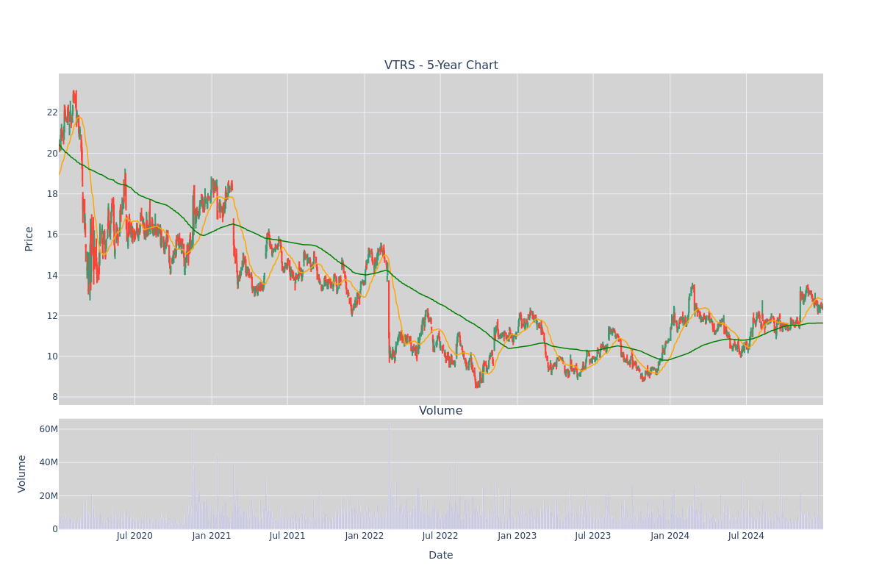Image resolution: width=882 pixels, height=588 pixels.
Task: Click the 'Price' y-axis label
Action: [29, 239]
